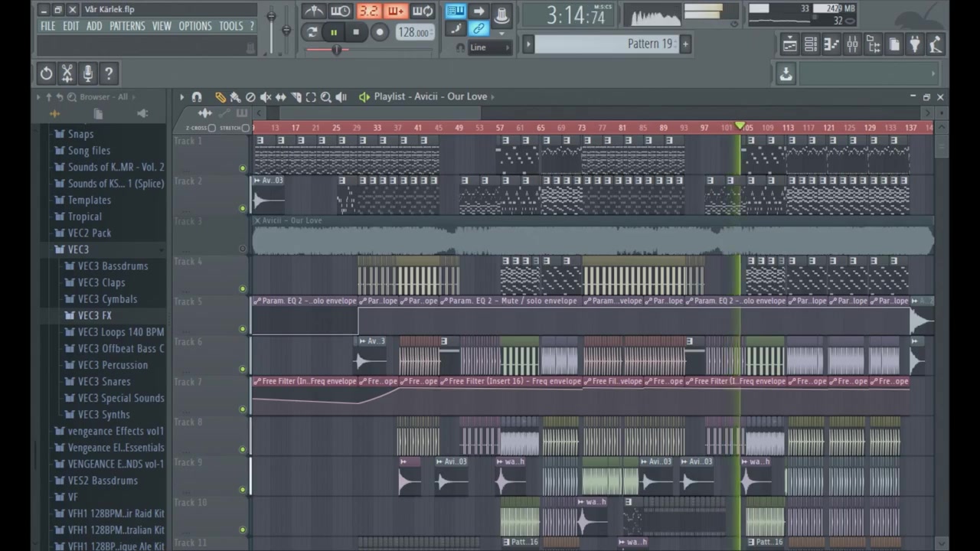Open the FILE menu
Image resolution: width=980 pixels, height=551 pixels.
tap(47, 26)
